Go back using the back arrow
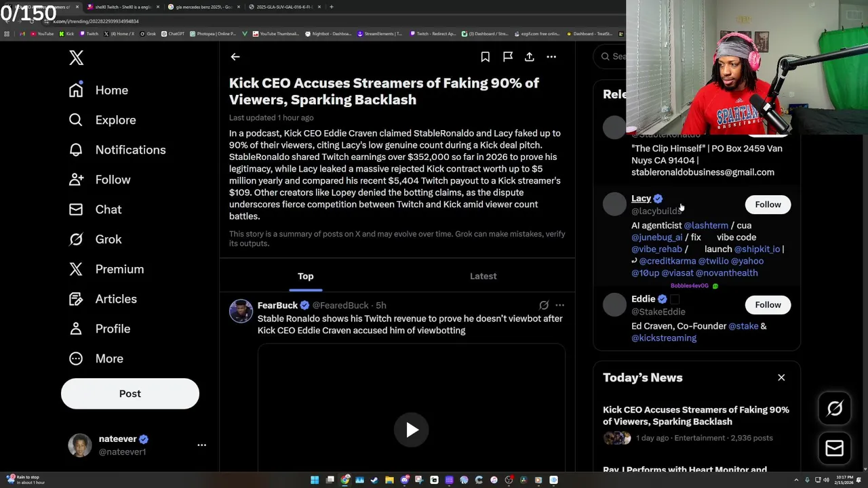This screenshot has height=488, width=868. pos(235,57)
